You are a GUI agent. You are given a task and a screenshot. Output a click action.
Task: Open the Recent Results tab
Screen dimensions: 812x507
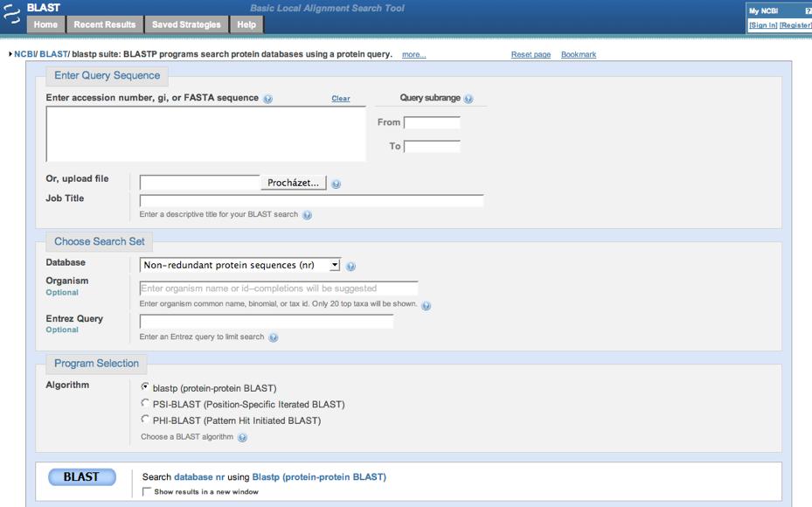tap(105, 24)
